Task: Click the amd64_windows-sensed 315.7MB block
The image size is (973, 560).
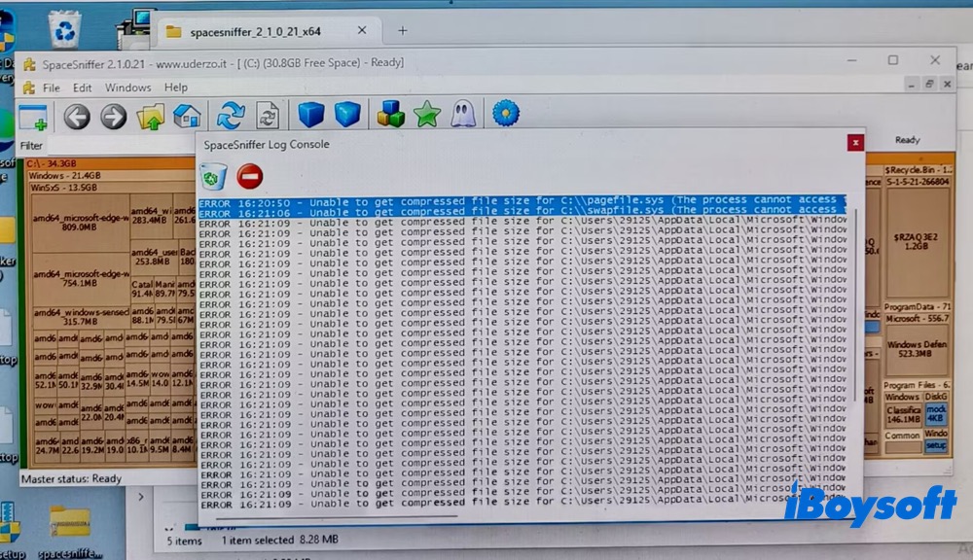Action: [x=80, y=317]
